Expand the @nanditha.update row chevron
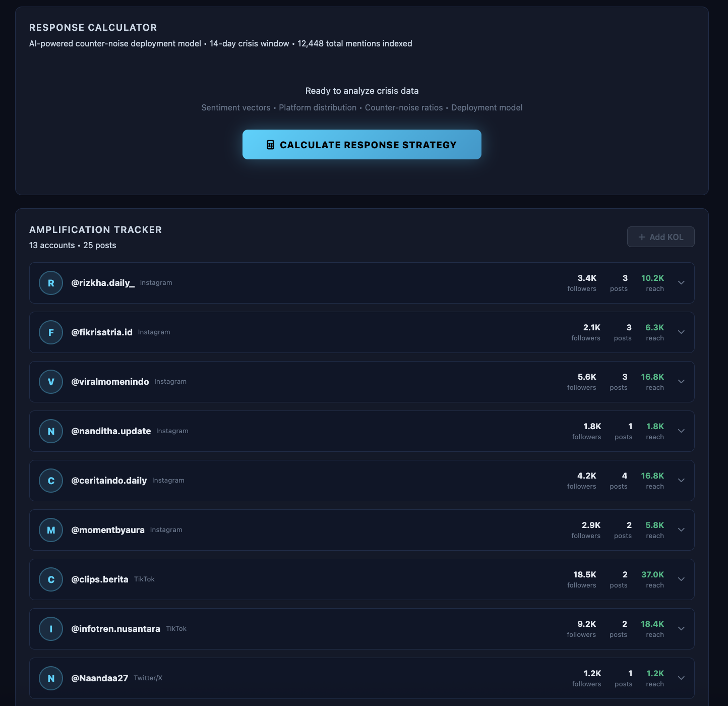 (681, 431)
